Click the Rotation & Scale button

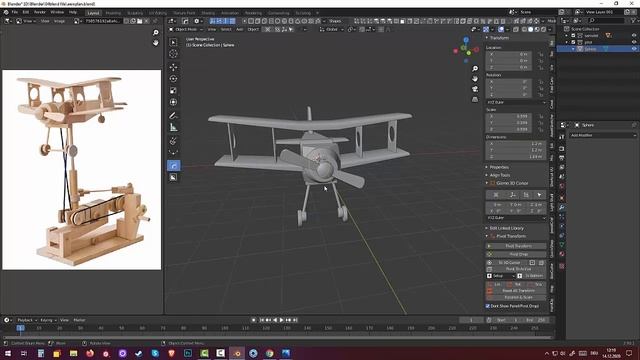[x=516, y=298]
